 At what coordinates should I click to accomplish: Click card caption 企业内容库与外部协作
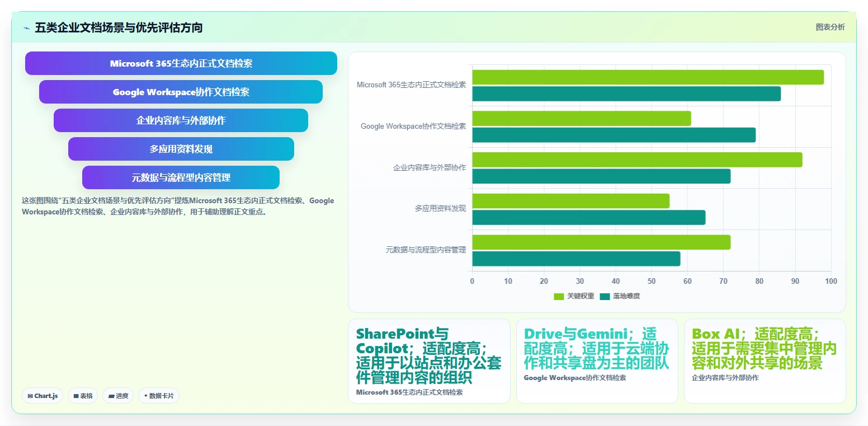point(725,378)
